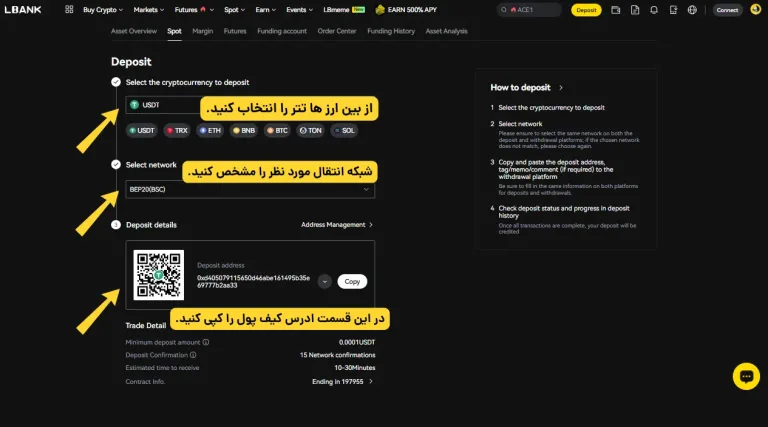Switch to the Funding History tab
Image resolution: width=768 pixels, height=427 pixels.
(x=391, y=31)
